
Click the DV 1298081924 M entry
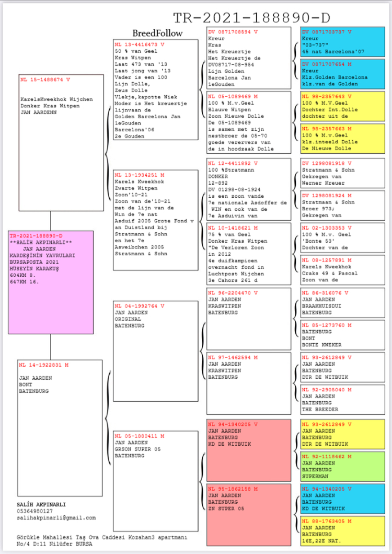tap(342, 205)
